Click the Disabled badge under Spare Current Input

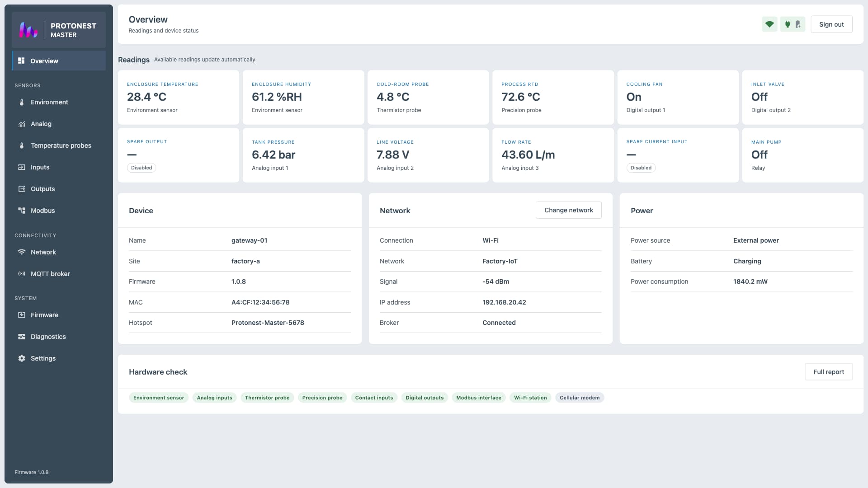point(641,168)
